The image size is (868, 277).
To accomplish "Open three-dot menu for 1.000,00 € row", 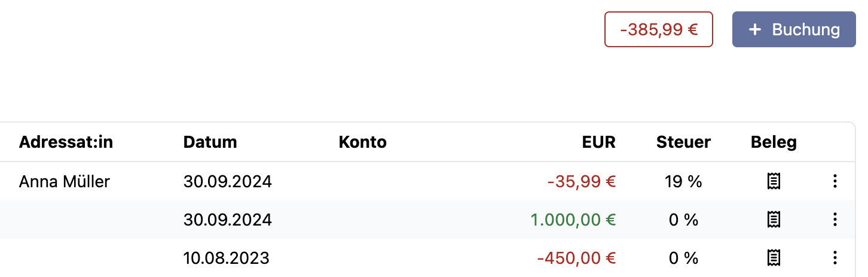I will coord(835,220).
